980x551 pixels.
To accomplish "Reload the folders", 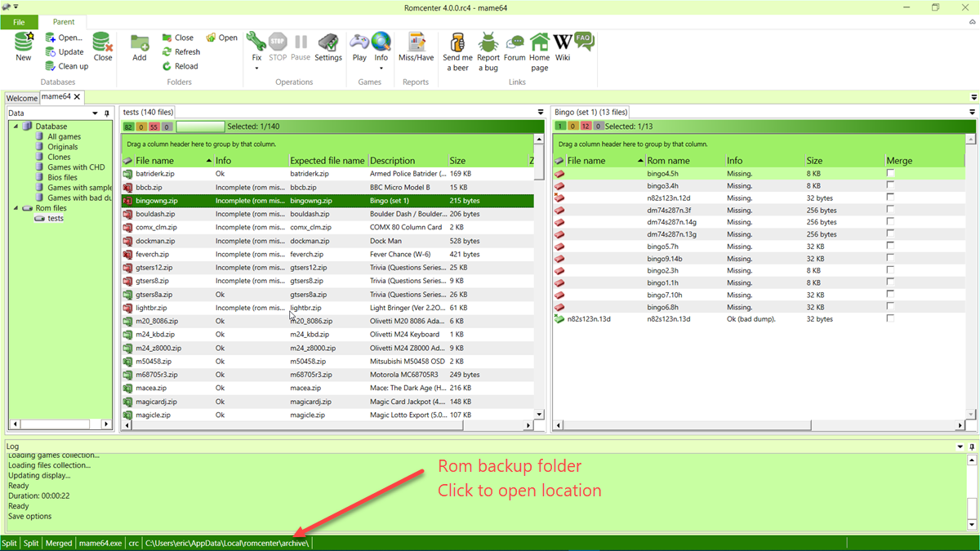I will (x=180, y=66).
